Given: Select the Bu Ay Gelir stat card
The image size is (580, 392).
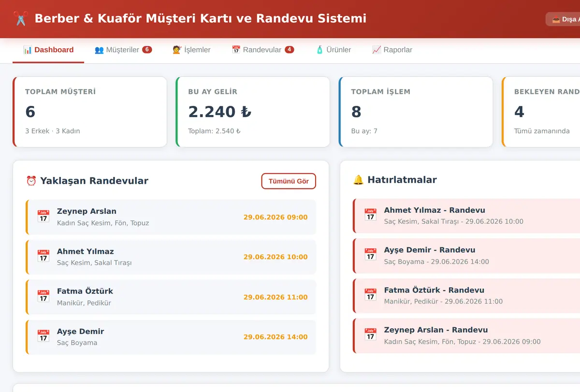Looking at the screenshot, I should [253, 112].
